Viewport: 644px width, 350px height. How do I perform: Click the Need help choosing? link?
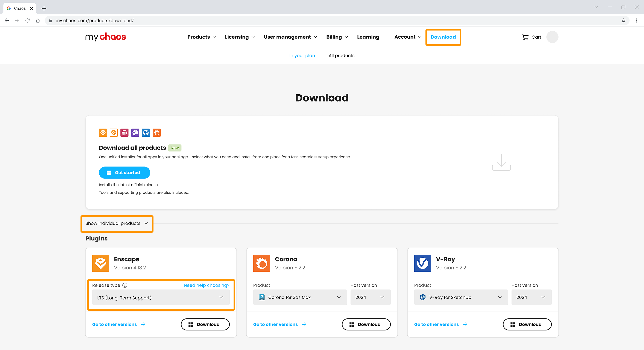click(207, 285)
